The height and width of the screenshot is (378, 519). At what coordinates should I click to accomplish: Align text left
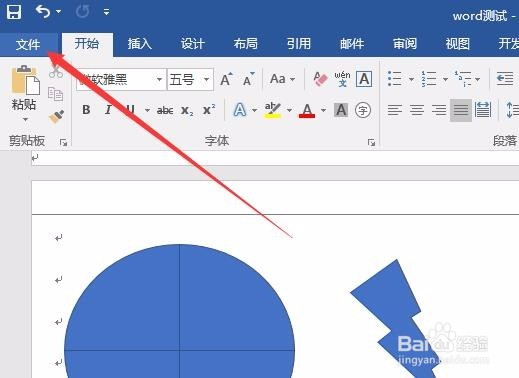pos(395,110)
